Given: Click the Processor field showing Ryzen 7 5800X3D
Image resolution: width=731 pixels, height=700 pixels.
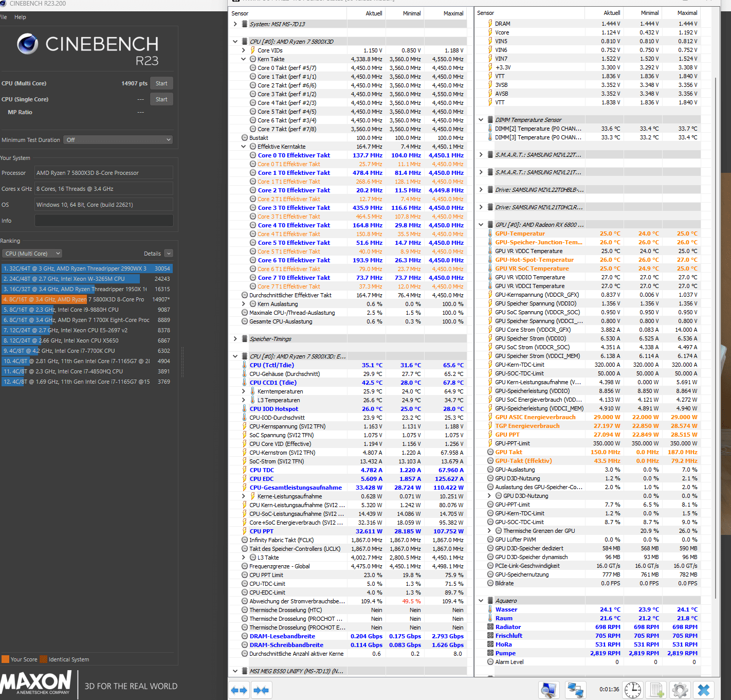Looking at the screenshot, I should click(x=104, y=173).
